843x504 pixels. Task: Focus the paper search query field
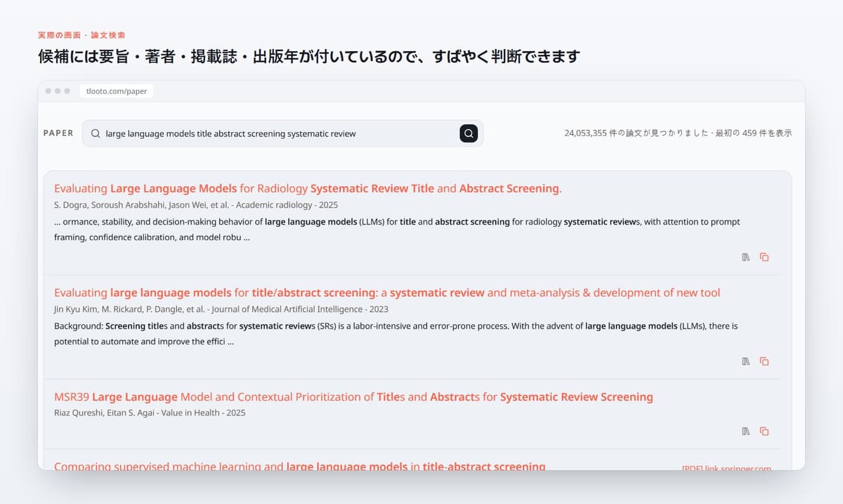[282, 133]
